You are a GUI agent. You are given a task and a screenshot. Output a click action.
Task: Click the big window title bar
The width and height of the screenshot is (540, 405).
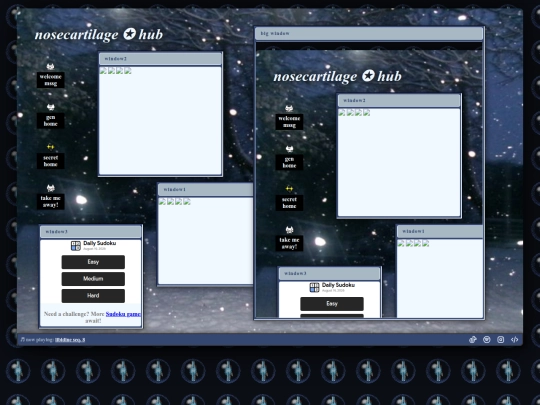click(369, 34)
